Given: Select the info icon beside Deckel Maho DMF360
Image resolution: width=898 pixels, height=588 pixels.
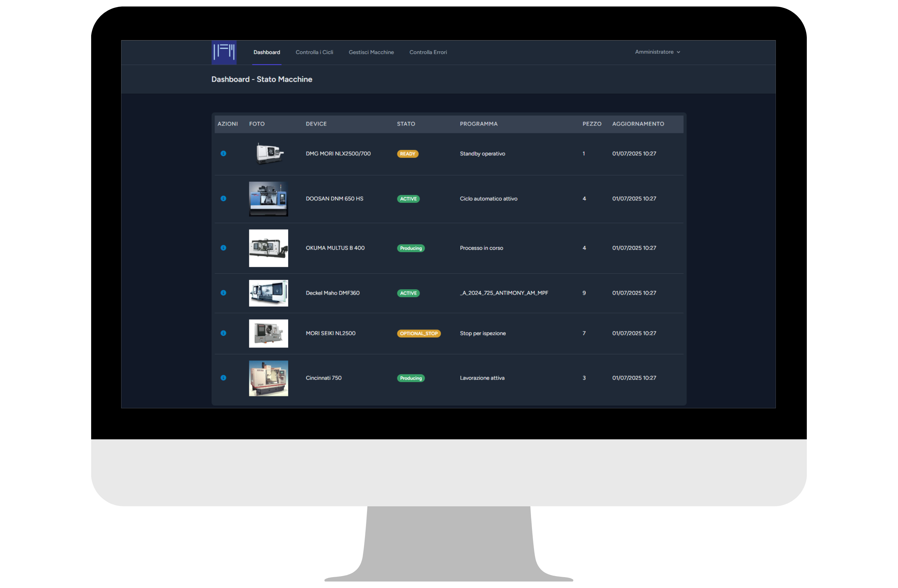Looking at the screenshot, I should click(223, 293).
